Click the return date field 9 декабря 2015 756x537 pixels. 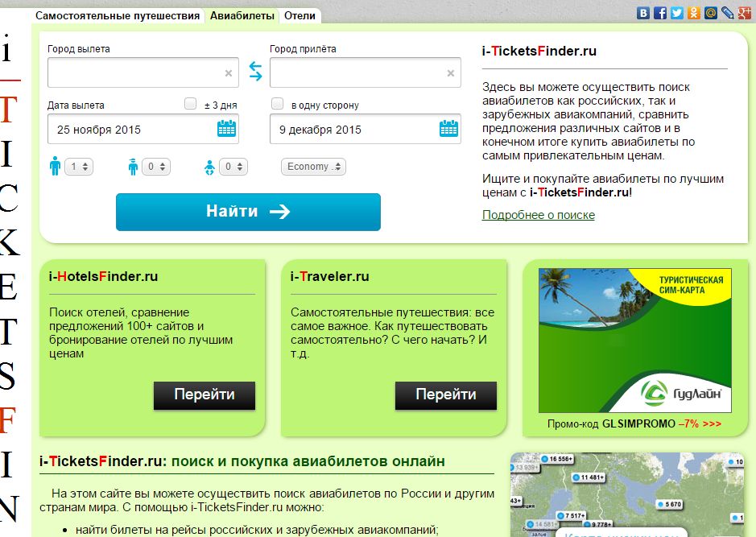tap(366, 129)
